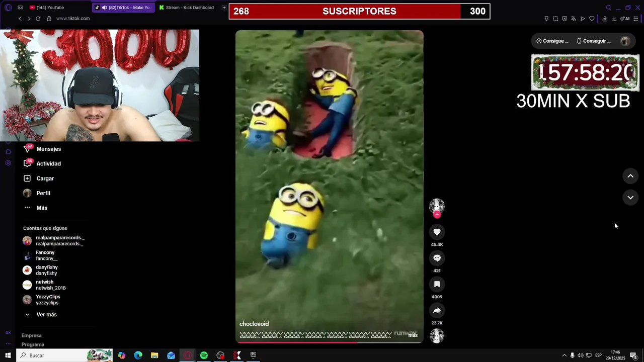Open the choclovoid username on the video

click(254, 324)
